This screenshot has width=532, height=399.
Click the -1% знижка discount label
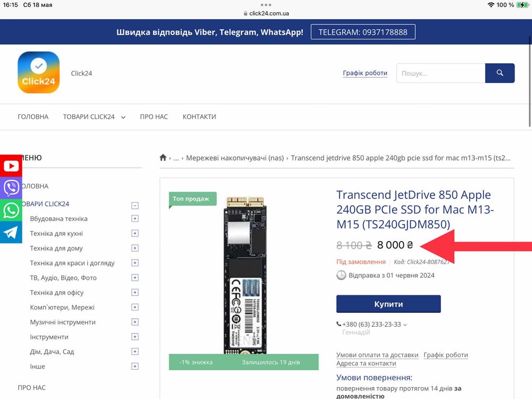(x=196, y=362)
